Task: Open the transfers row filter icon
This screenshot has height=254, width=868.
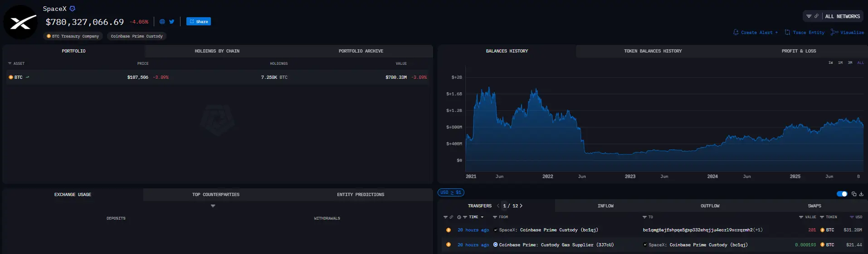Action: point(445,217)
